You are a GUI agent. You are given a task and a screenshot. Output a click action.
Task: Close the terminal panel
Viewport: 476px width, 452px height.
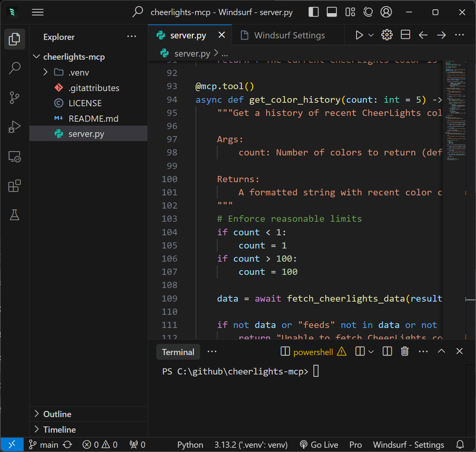[459, 351]
